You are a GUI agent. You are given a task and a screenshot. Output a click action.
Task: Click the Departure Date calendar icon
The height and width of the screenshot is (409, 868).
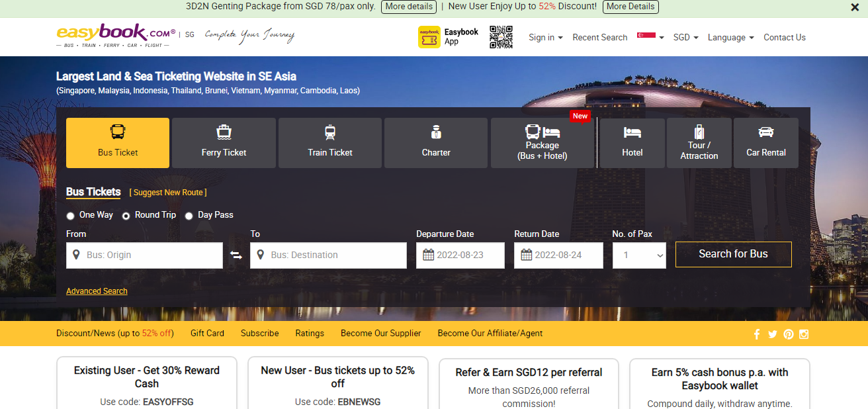pos(428,255)
